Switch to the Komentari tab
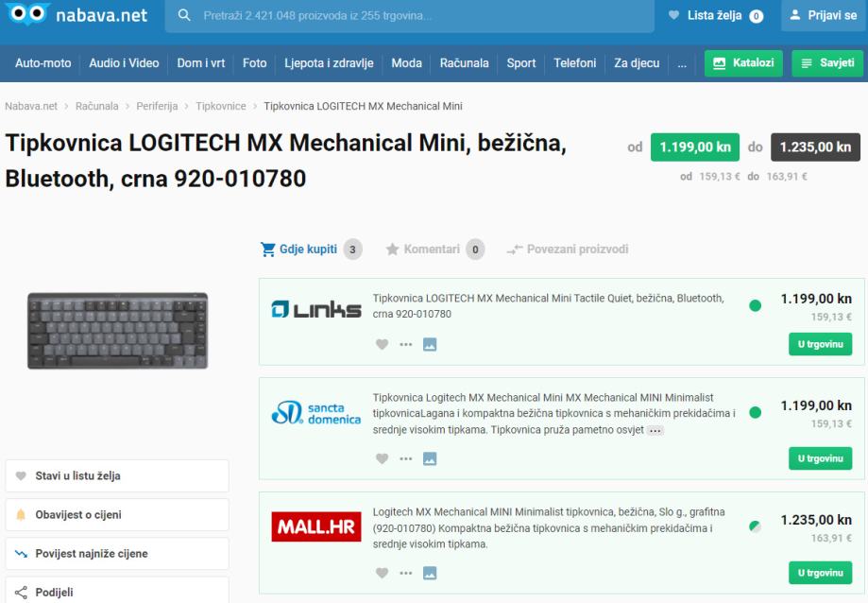This screenshot has width=868, height=603. (x=435, y=250)
